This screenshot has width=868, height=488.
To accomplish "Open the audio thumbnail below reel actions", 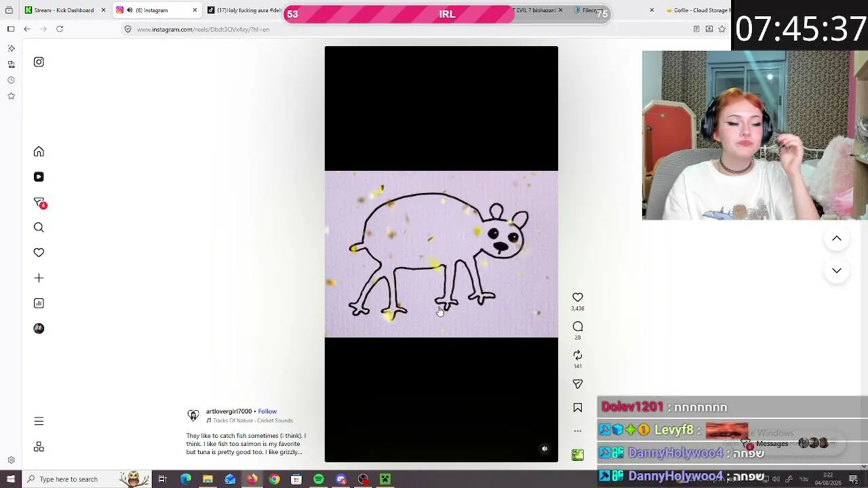I will [x=578, y=455].
